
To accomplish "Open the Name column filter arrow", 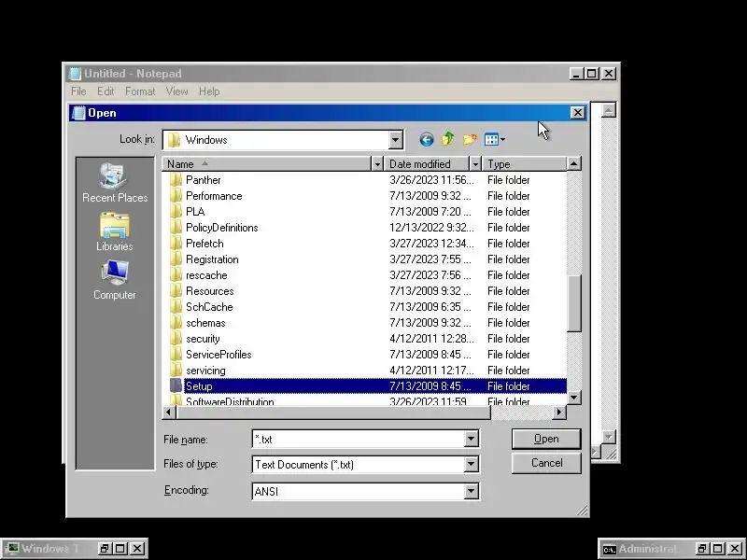I will pos(377,164).
